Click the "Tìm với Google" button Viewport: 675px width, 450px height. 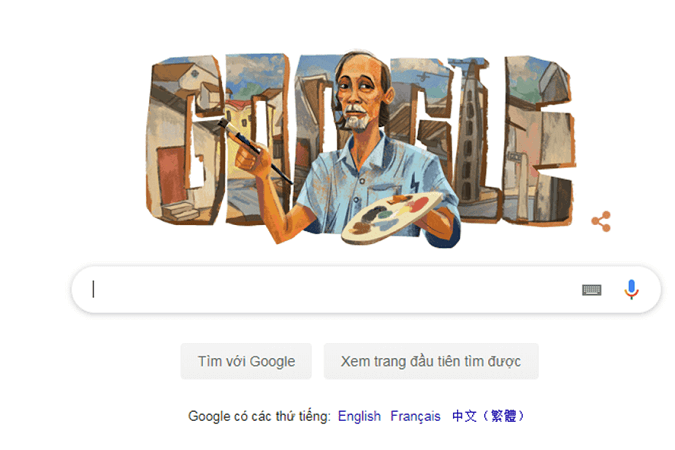point(246,361)
